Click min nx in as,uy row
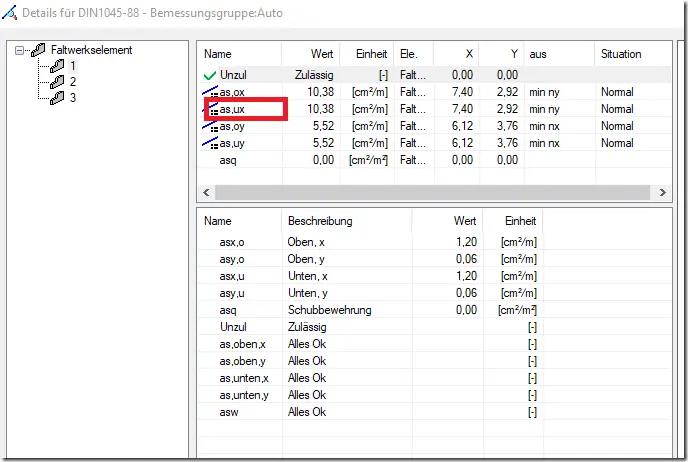The height and width of the screenshot is (462, 688). [544, 143]
